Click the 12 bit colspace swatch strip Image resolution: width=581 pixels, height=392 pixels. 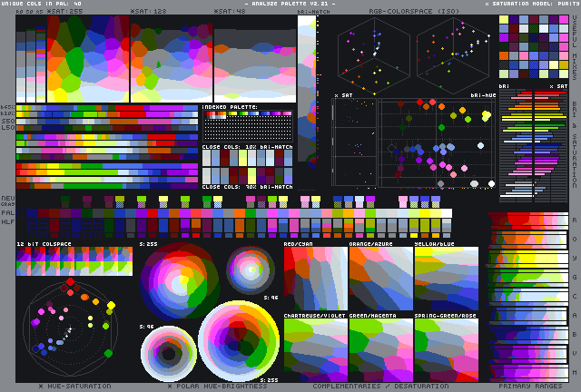[x=74, y=262]
